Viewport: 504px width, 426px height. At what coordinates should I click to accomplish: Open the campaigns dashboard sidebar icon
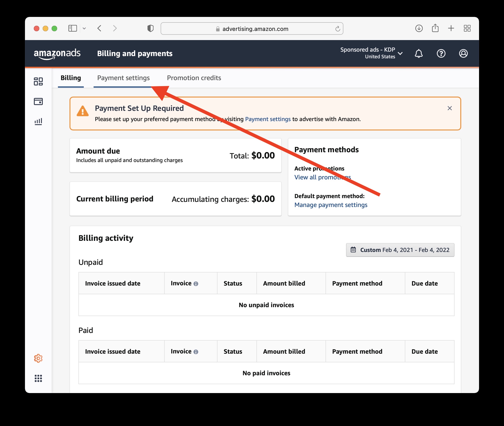[x=38, y=81]
